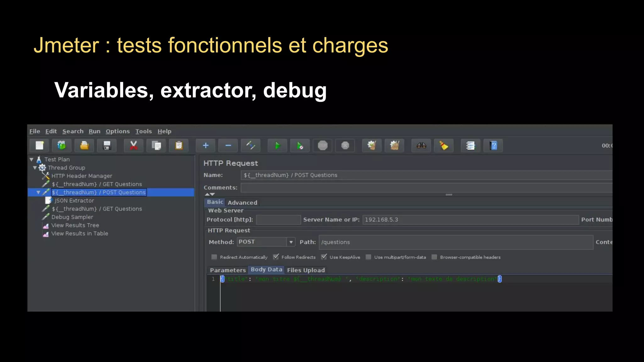Select Thread Group in tree
The width and height of the screenshot is (644, 362).
point(66,168)
